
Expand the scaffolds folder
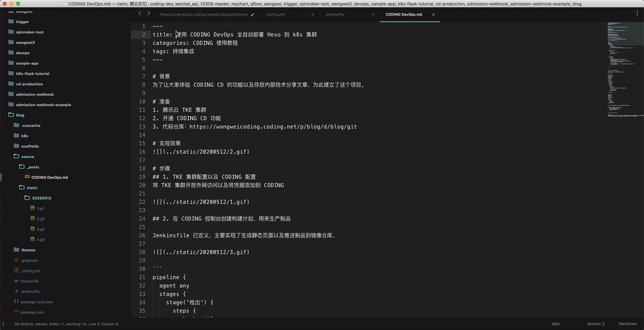point(17,146)
